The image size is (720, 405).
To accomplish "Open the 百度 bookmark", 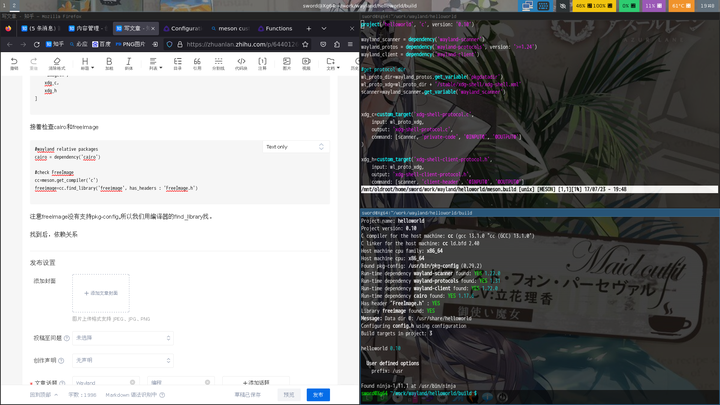I will point(101,44).
